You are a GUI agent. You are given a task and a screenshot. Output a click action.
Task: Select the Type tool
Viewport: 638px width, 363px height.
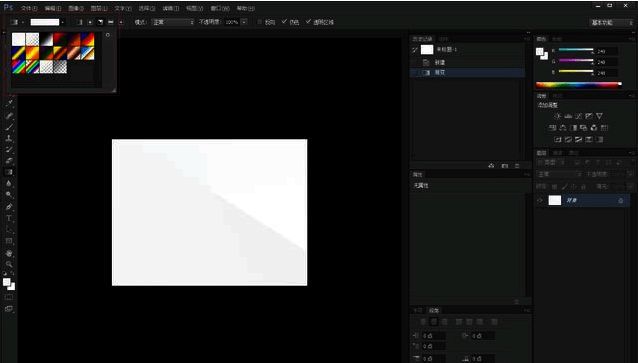[9, 218]
